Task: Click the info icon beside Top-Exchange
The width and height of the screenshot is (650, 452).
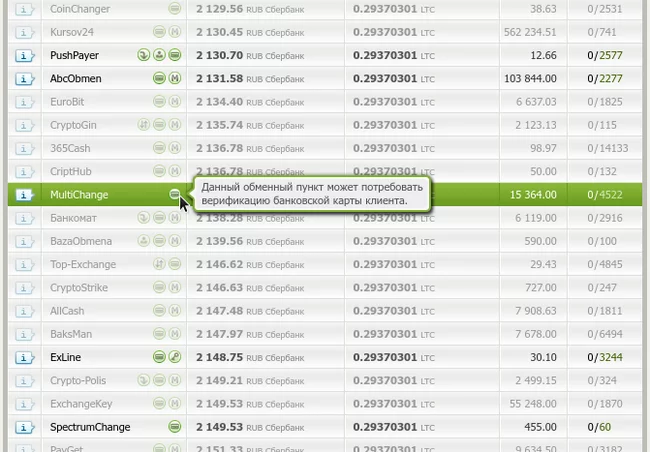Action: 24,265
